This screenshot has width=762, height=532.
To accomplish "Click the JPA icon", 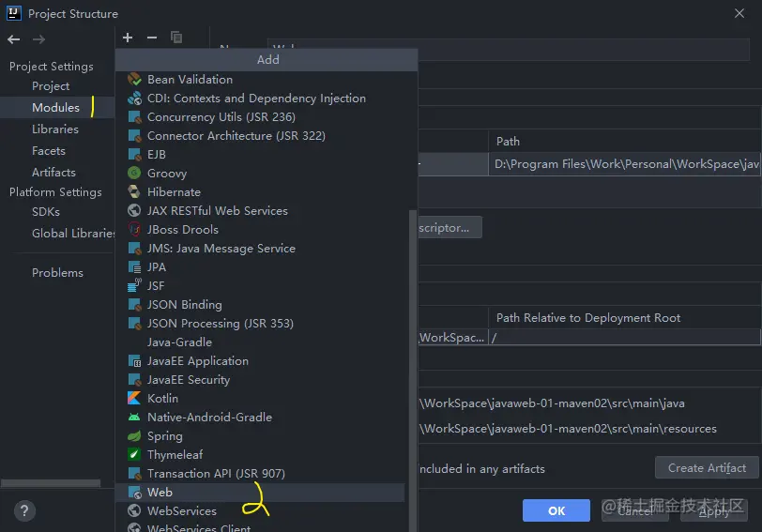I will pos(134,267).
